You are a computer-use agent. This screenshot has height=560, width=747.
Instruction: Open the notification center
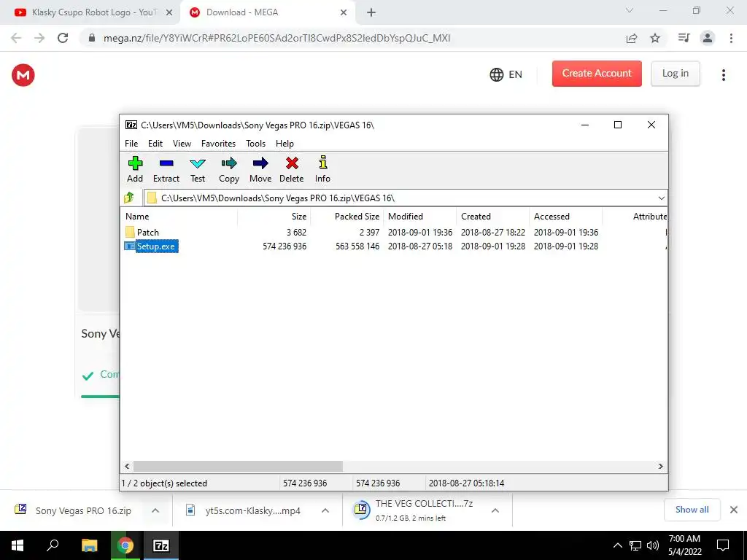click(x=723, y=545)
